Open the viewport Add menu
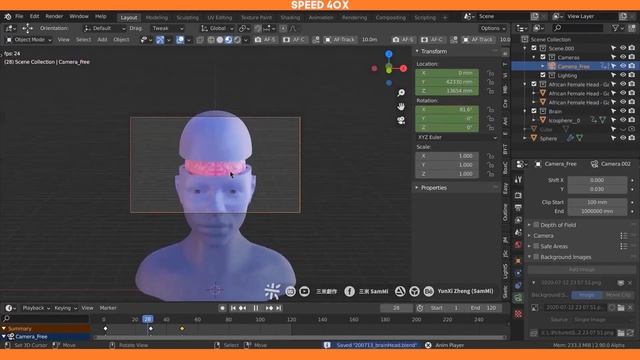This screenshot has width=640, height=360. [102, 40]
